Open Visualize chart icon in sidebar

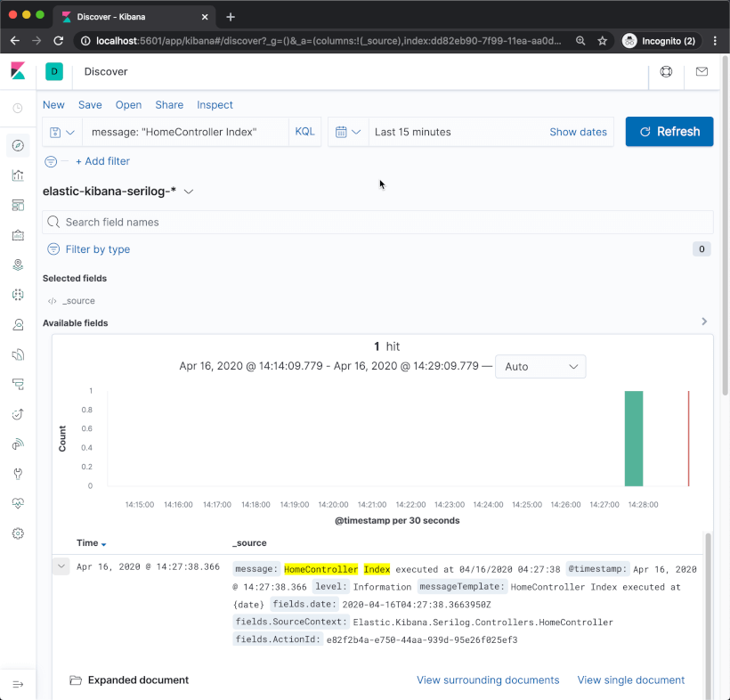click(x=18, y=175)
